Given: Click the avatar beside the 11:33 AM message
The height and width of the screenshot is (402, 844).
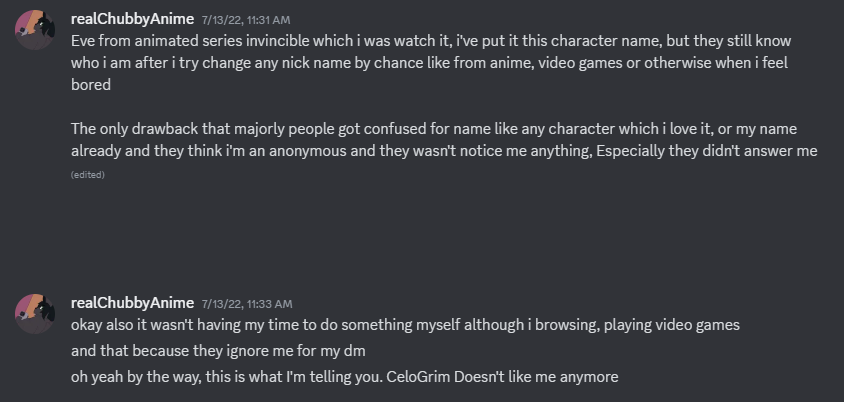Looking at the screenshot, I should coord(34,312).
